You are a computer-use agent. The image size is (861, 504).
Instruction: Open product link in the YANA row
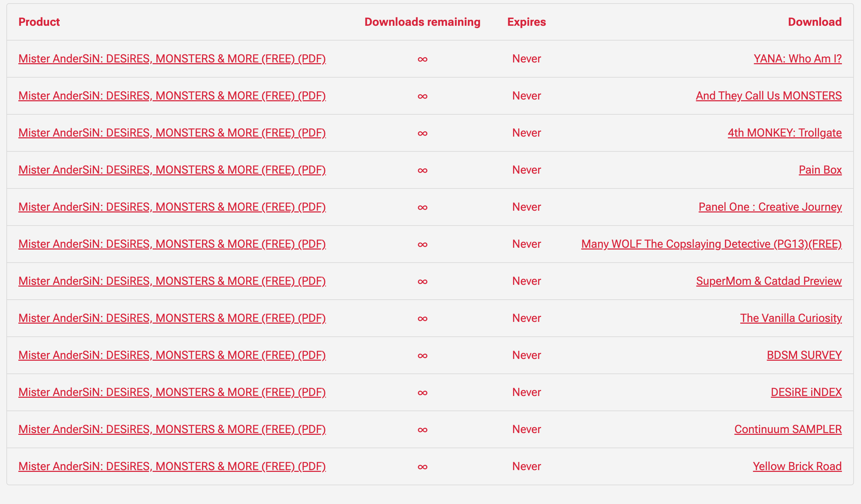pos(172,59)
